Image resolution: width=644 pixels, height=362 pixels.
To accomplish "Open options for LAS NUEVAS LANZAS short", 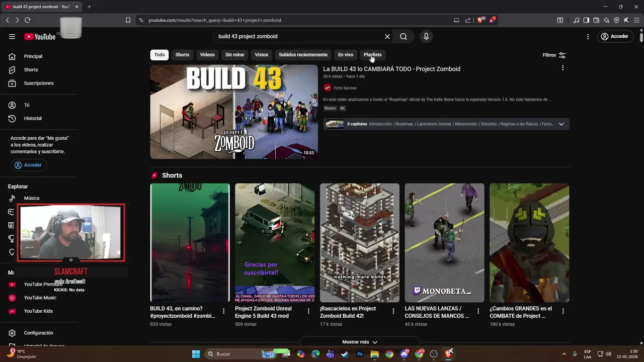I will coord(478,311).
